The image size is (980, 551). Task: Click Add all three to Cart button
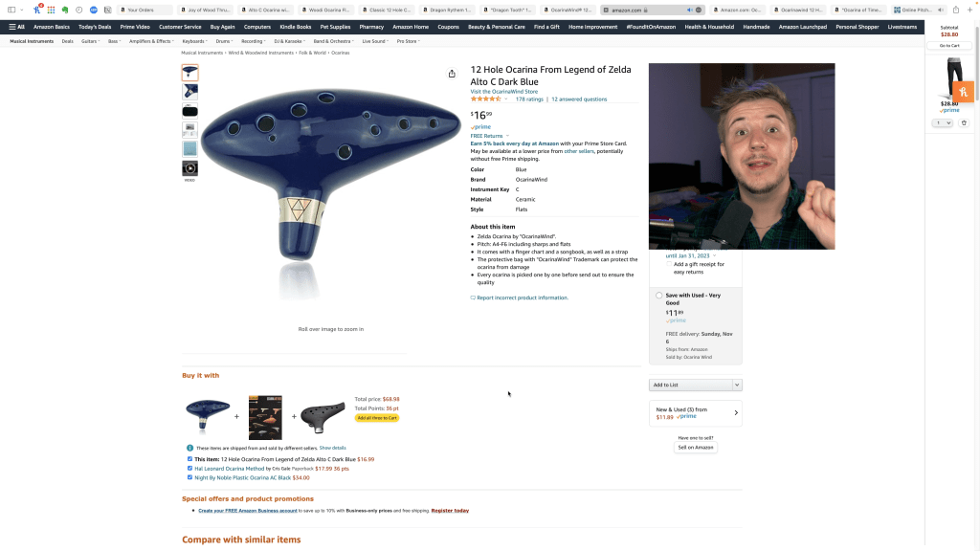[x=377, y=418]
